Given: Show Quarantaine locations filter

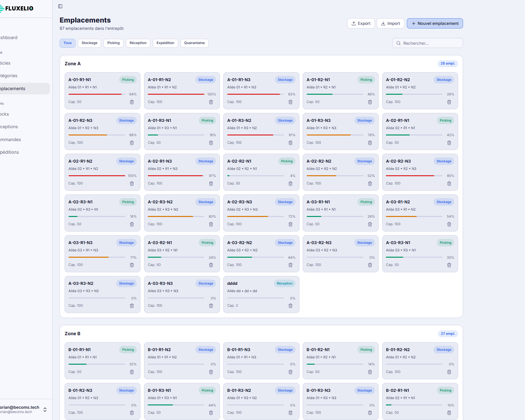Looking at the screenshot, I should [x=194, y=43].
